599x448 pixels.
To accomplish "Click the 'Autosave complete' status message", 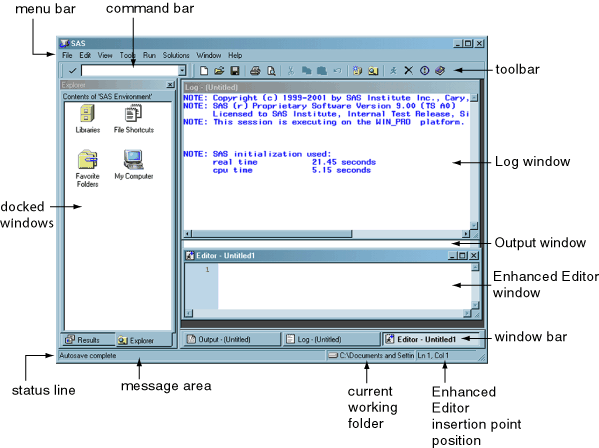I will pos(87,356).
